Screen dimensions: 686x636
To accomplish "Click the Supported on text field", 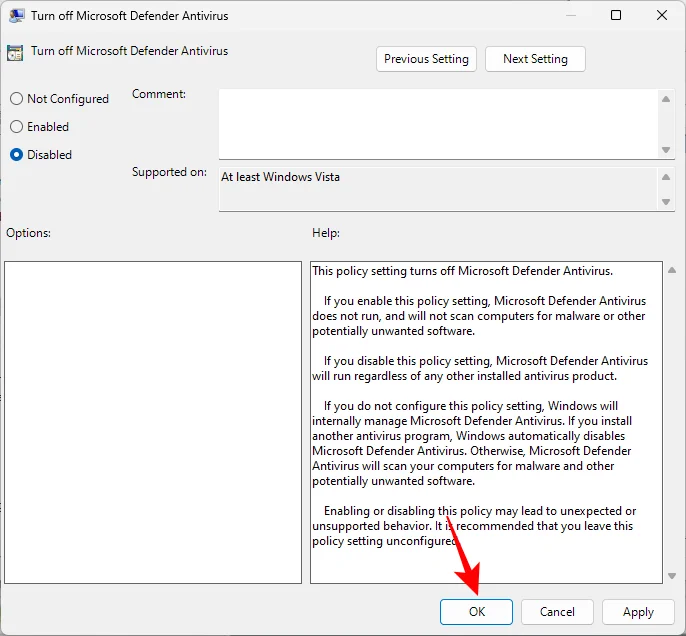I will tap(438, 189).
